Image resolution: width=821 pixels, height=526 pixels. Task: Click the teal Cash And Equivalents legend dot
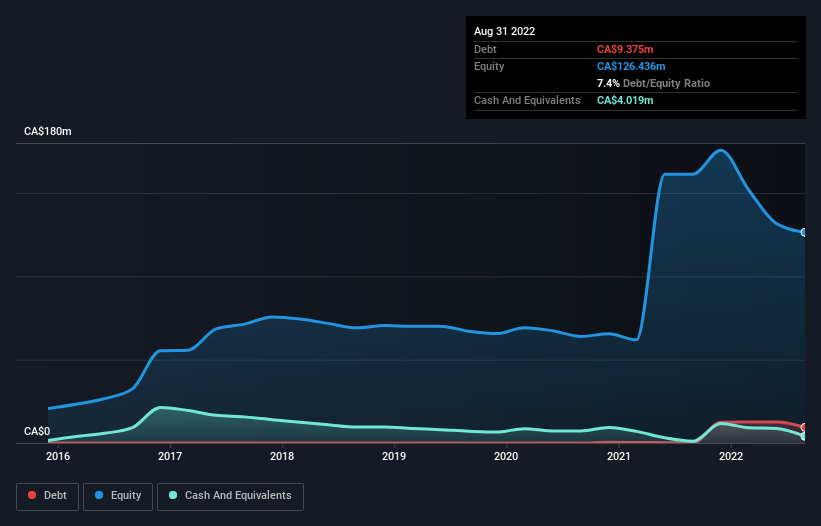click(x=173, y=495)
